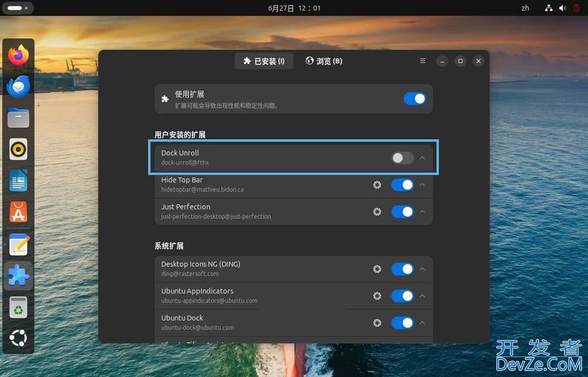Click the ubuntu-dock@ubuntu.com text

[x=198, y=328]
